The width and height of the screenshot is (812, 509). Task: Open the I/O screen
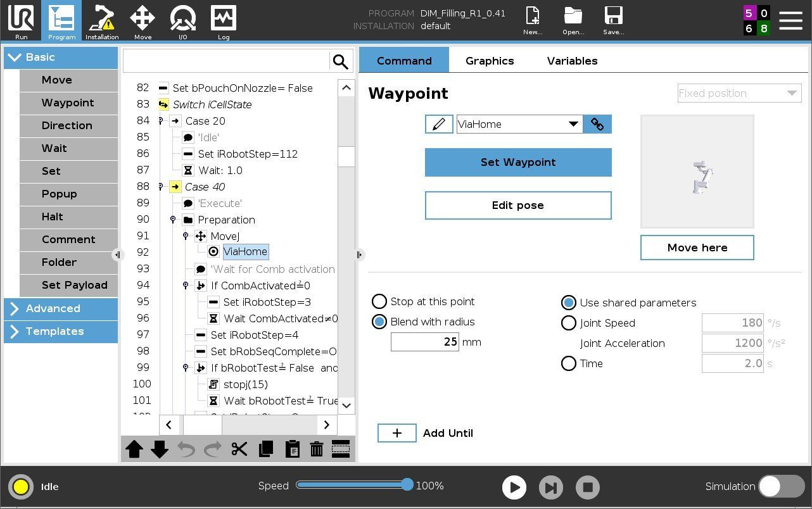click(183, 21)
